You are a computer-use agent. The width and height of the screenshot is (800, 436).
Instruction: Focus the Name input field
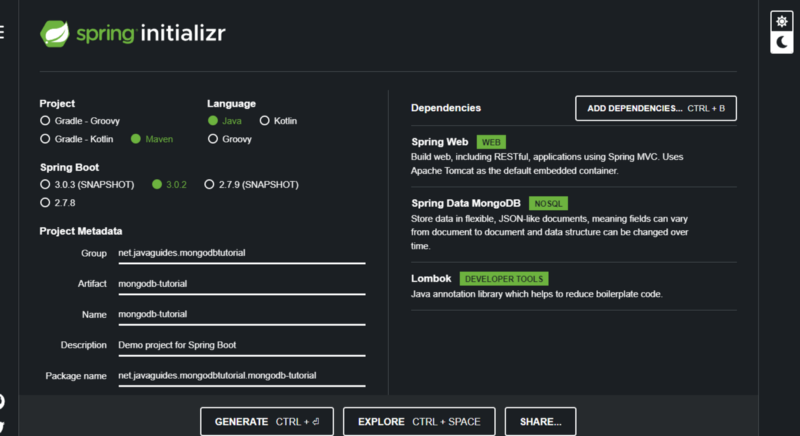(242, 315)
